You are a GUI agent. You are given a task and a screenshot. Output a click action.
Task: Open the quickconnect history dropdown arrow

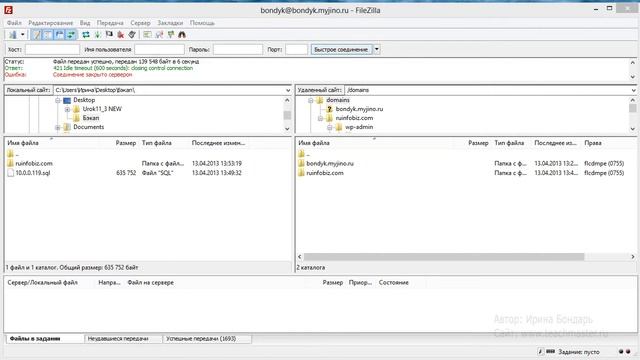tap(376, 49)
